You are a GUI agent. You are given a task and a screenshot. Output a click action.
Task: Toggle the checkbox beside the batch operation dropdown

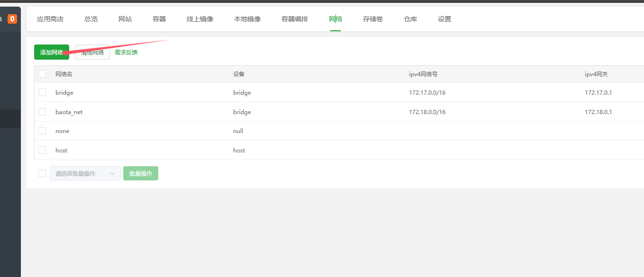(x=42, y=173)
